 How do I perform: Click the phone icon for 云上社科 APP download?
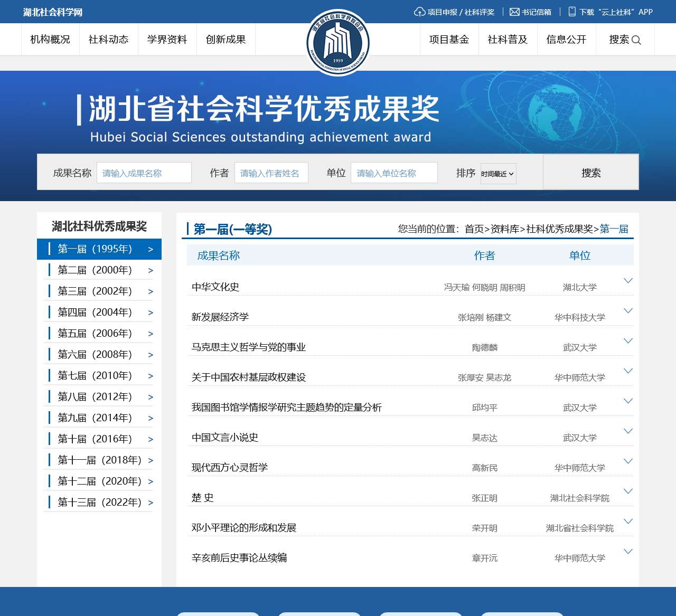(571, 12)
